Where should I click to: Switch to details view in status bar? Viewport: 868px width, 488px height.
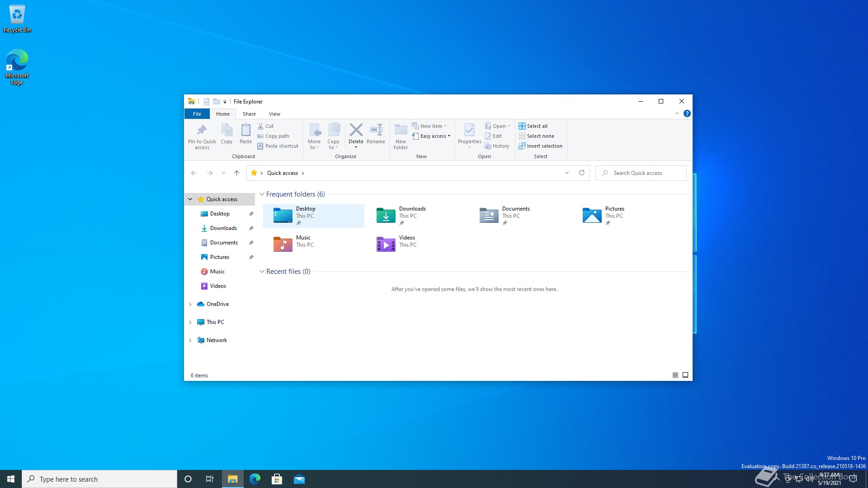[x=675, y=375]
